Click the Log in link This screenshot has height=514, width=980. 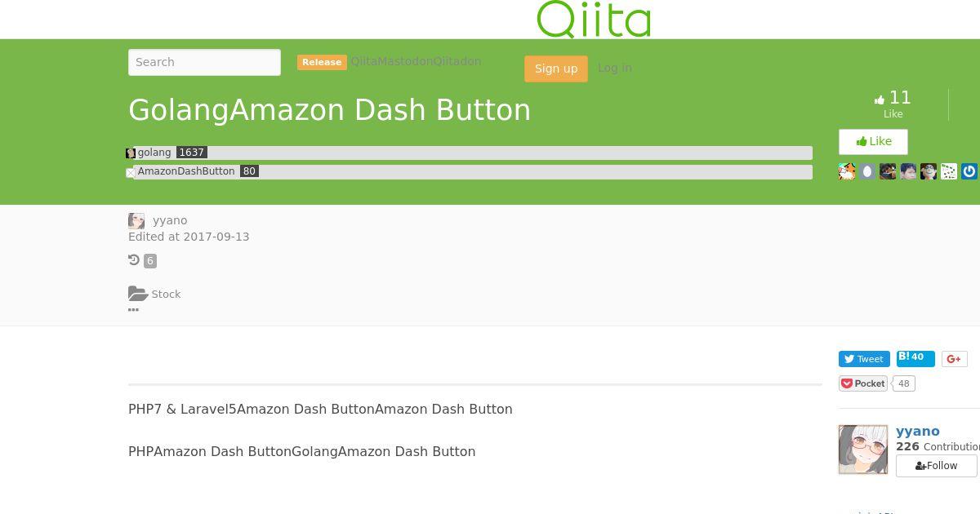point(614,68)
